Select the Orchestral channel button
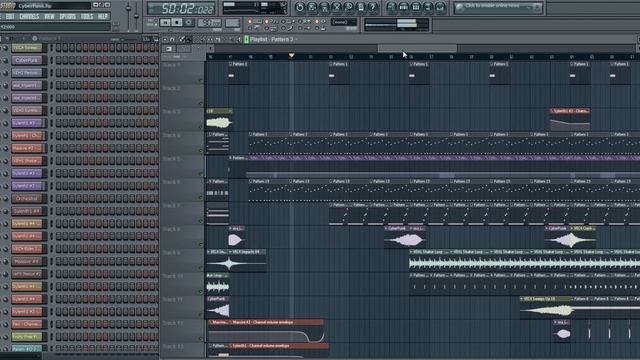This screenshot has width=640, height=360. coord(27,199)
